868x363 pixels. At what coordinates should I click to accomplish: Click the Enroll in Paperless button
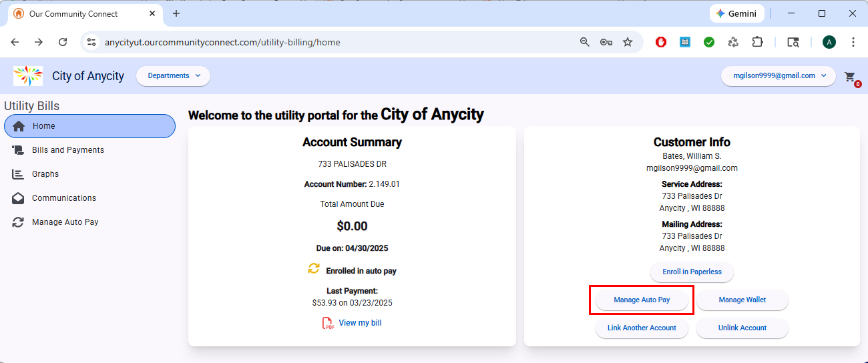tap(692, 272)
